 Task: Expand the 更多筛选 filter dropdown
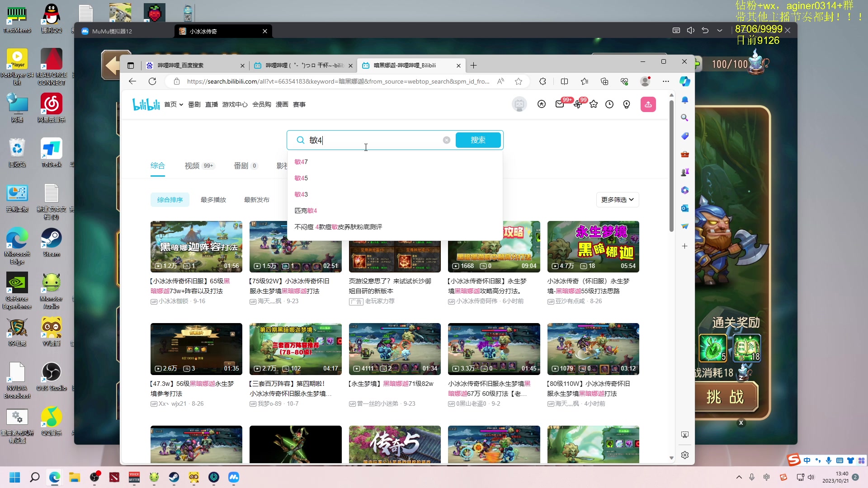click(x=618, y=200)
